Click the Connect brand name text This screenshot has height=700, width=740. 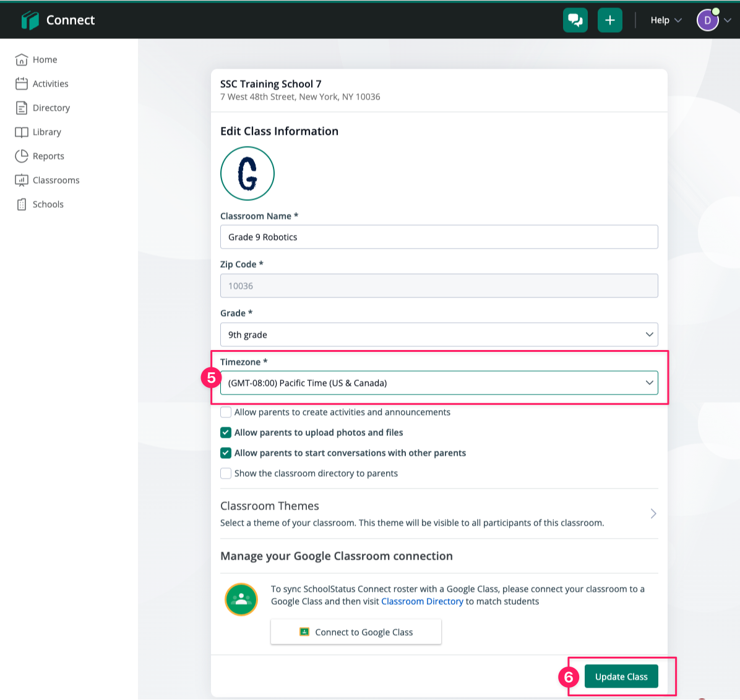coord(71,20)
